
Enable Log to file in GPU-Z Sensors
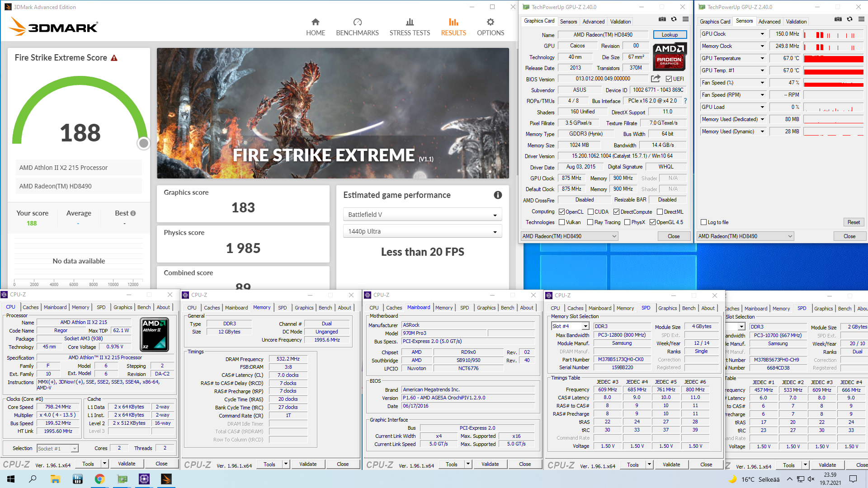(703, 222)
